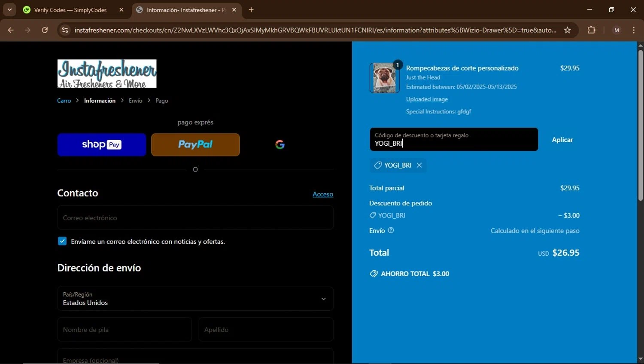Open the profile avatar M
This screenshot has width=644, height=364.
(617, 30)
